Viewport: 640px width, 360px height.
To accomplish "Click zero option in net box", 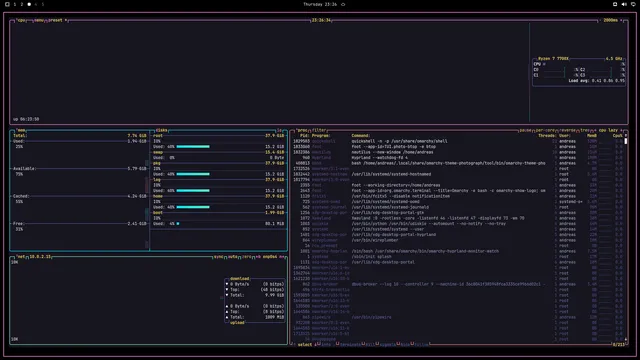I will (247, 257).
